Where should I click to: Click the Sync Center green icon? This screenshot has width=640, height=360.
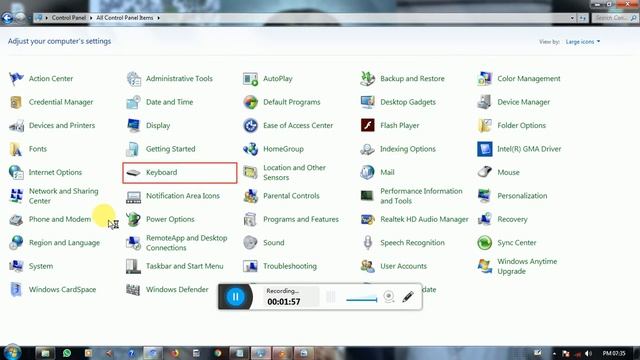coord(484,242)
